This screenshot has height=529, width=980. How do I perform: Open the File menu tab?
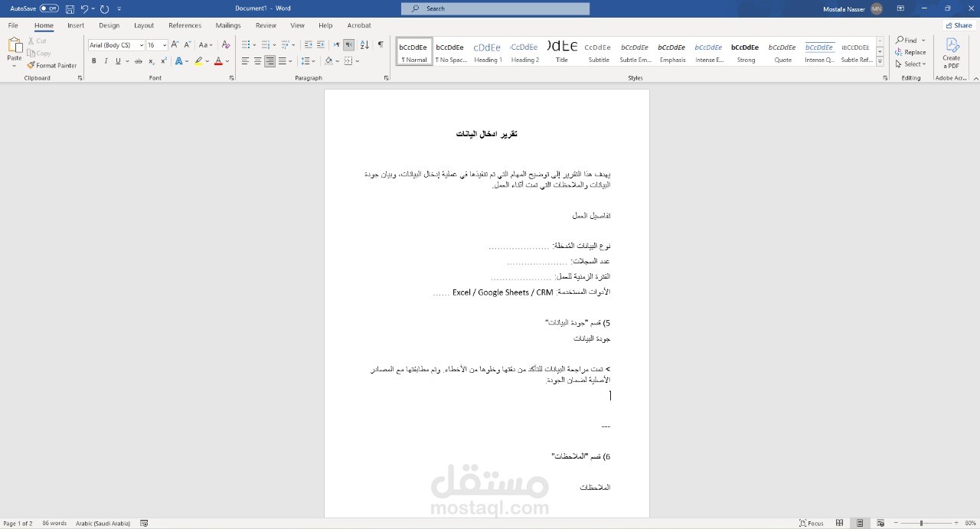pos(13,25)
